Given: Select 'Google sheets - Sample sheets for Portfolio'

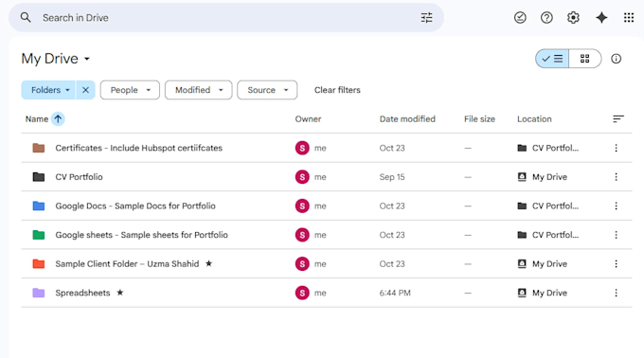Looking at the screenshot, I should pyautogui.click(x=141, y=235).
